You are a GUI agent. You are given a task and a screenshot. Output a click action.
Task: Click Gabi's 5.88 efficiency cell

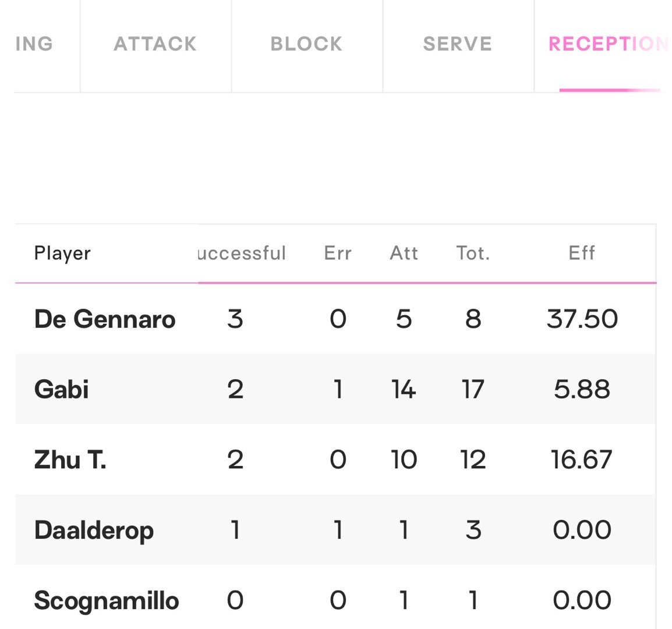coord(582,389)
